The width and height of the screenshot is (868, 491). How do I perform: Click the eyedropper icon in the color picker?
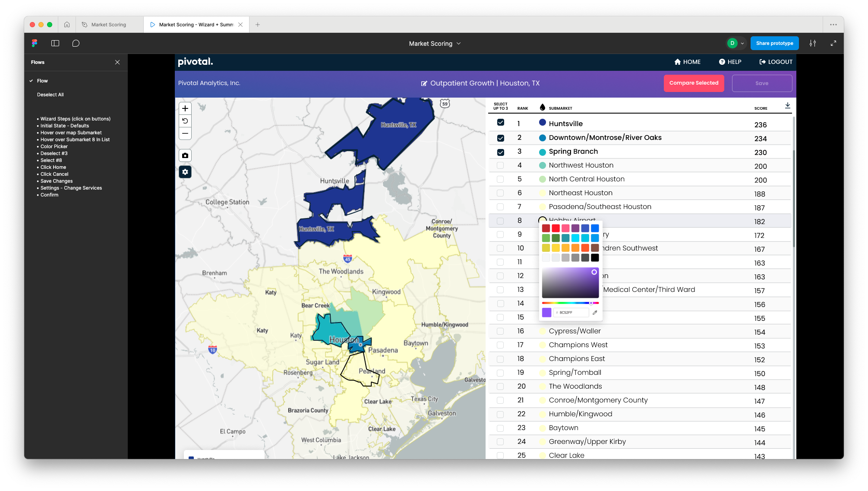(595, 312)
